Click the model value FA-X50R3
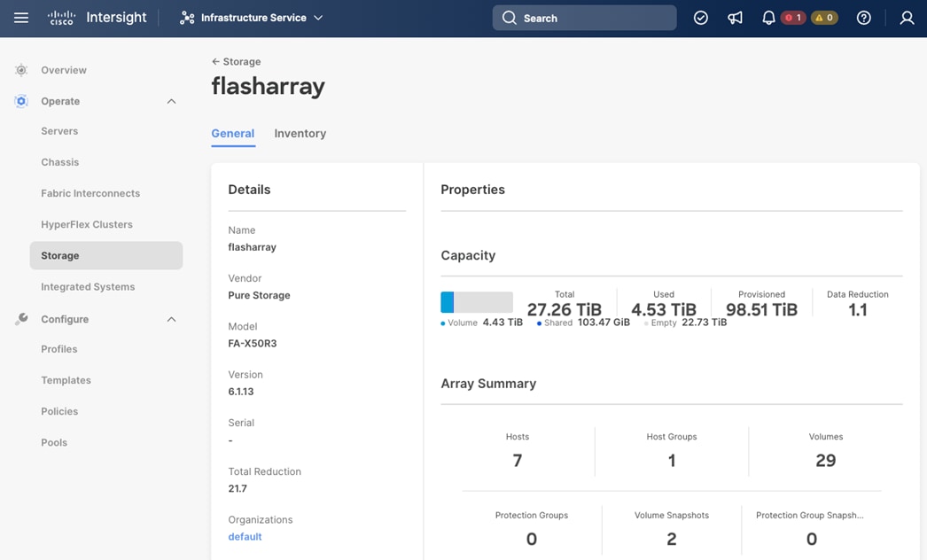This screenshot has width=927, height=560. pos(253,343)
